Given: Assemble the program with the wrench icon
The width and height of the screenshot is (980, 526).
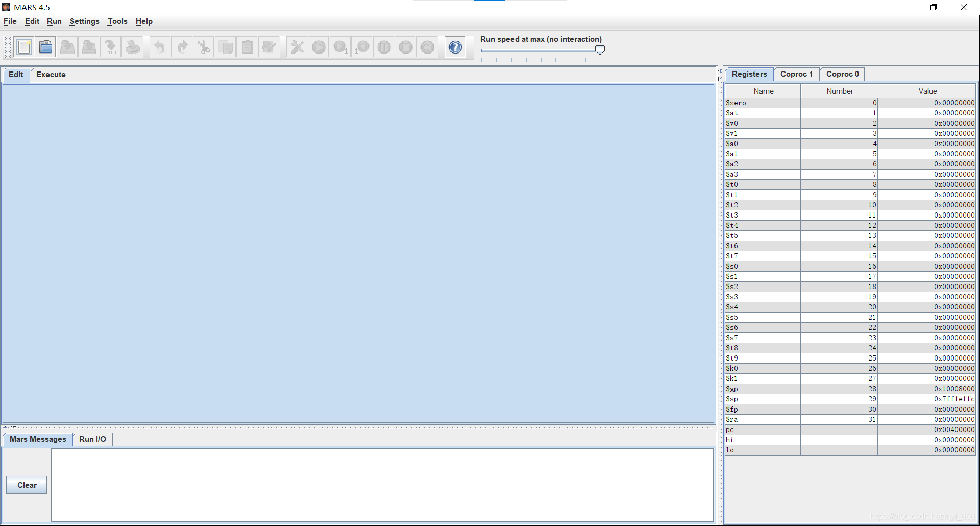Looking at the screenshot, I should (x=297, y=47).
